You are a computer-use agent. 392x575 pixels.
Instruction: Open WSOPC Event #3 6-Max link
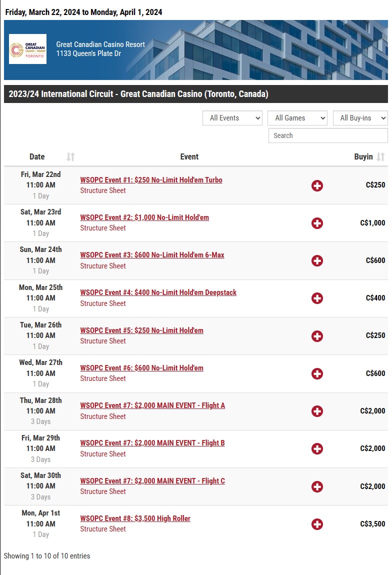[x=152, y=255]
